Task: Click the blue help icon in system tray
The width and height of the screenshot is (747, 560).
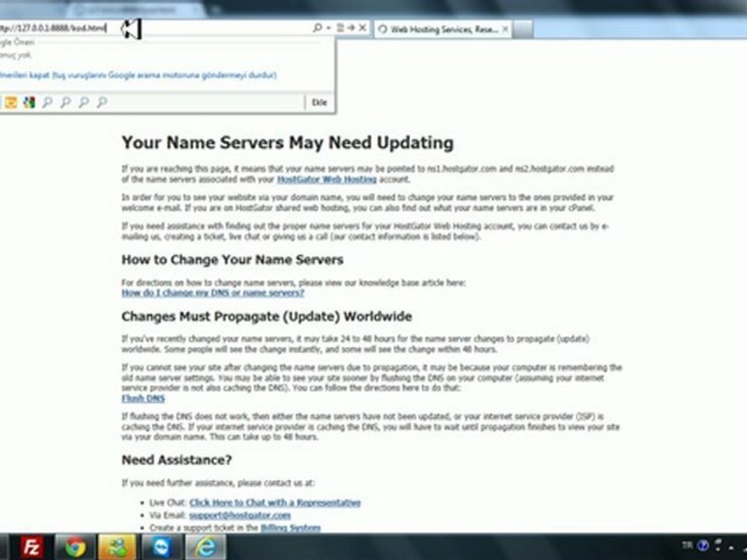Action: coord(703,546)
